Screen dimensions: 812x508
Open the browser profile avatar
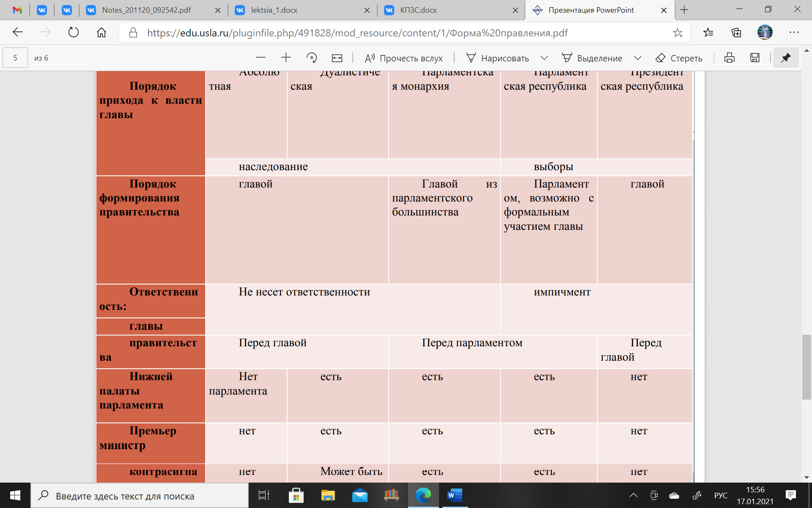tap(765, 33)
